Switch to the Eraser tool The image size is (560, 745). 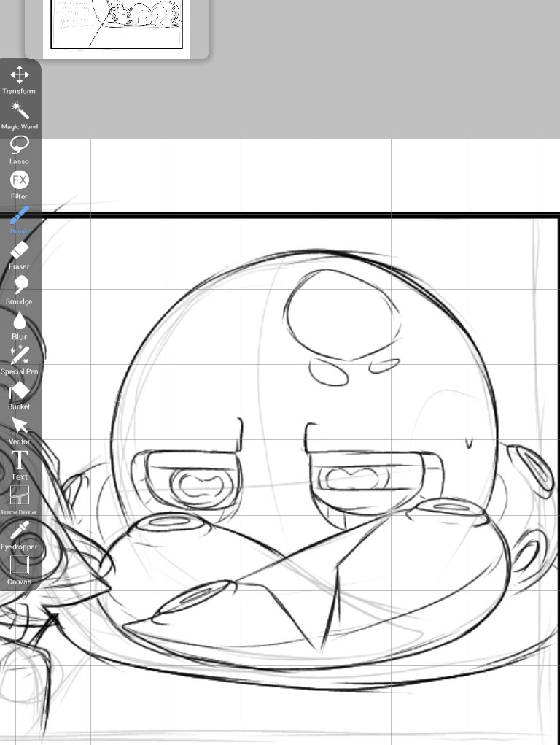19,255
